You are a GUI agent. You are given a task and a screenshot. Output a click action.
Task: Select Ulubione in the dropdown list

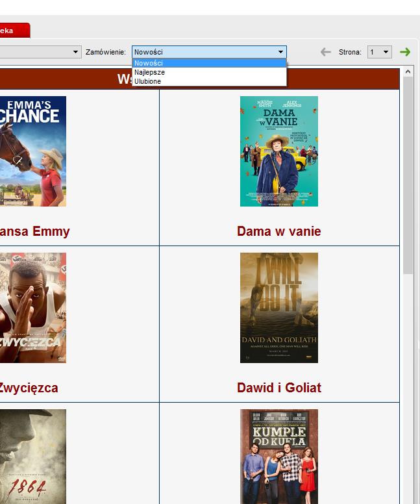pyautogui.click(x=209, y=81)
